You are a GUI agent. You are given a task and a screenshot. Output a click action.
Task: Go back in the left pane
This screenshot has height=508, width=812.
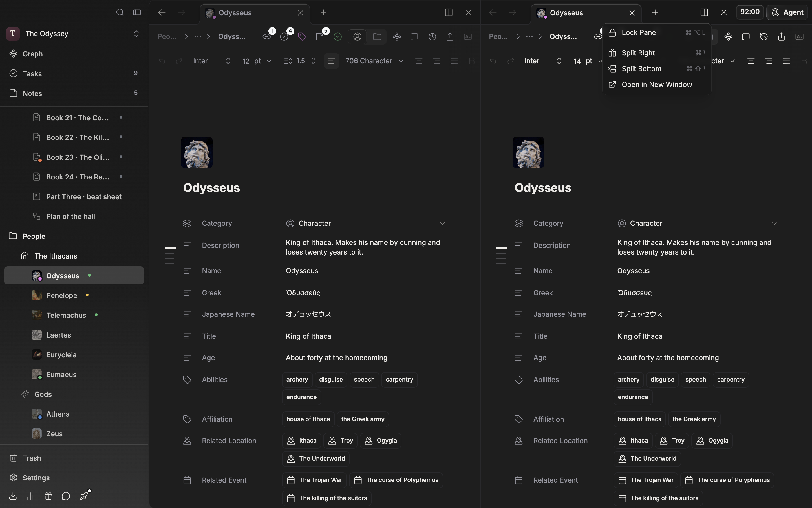point(162,12)
